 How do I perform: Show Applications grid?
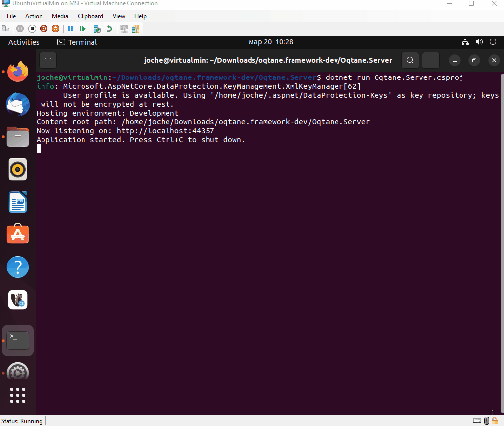coord(18,395)
